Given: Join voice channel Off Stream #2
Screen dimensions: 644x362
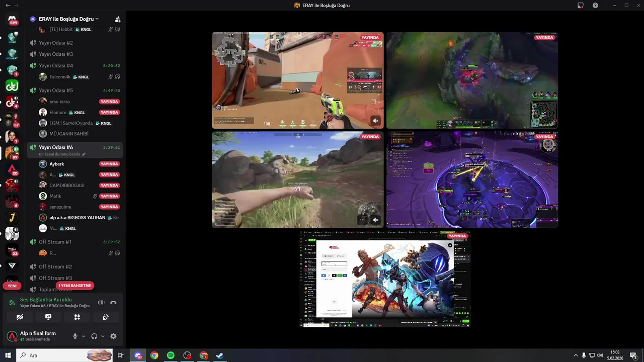Looking at the screenshot, I should [x=74, y=267].
